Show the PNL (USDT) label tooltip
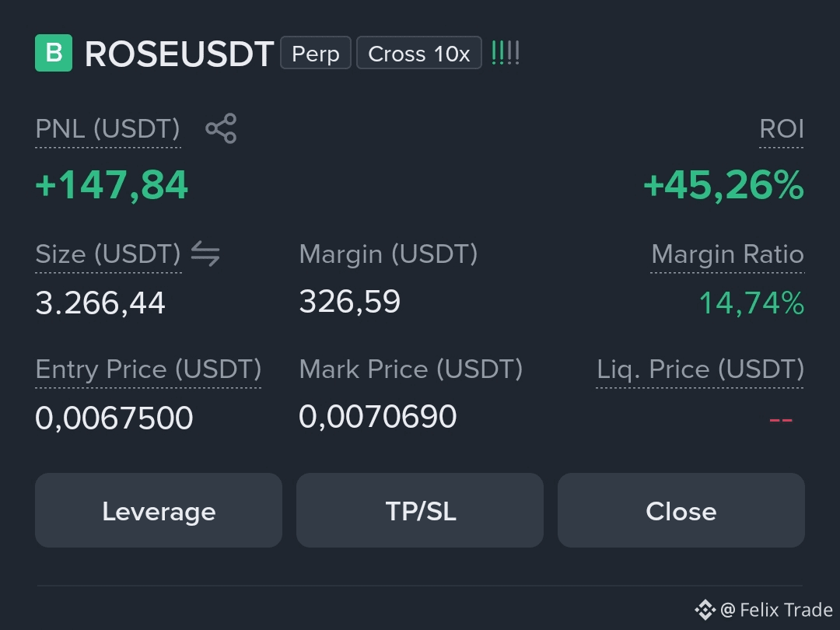The image size is (840, 630). click(107, 129)
